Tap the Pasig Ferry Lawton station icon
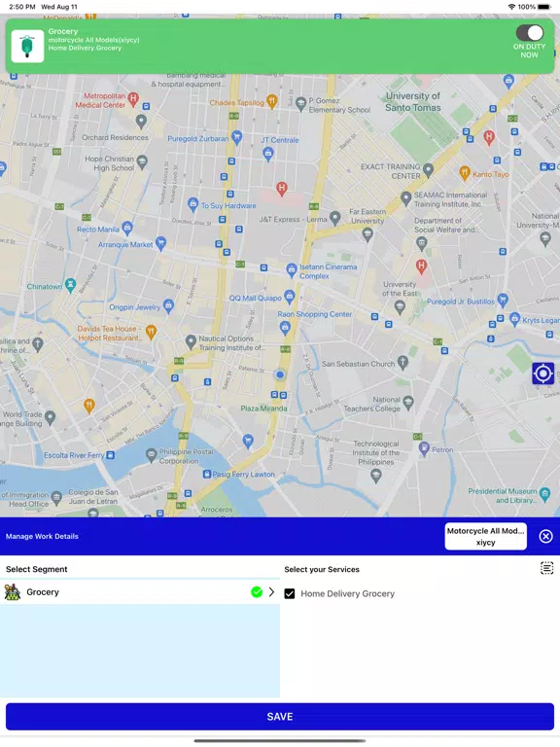This screenshot has width=560, height=747. 207,474
